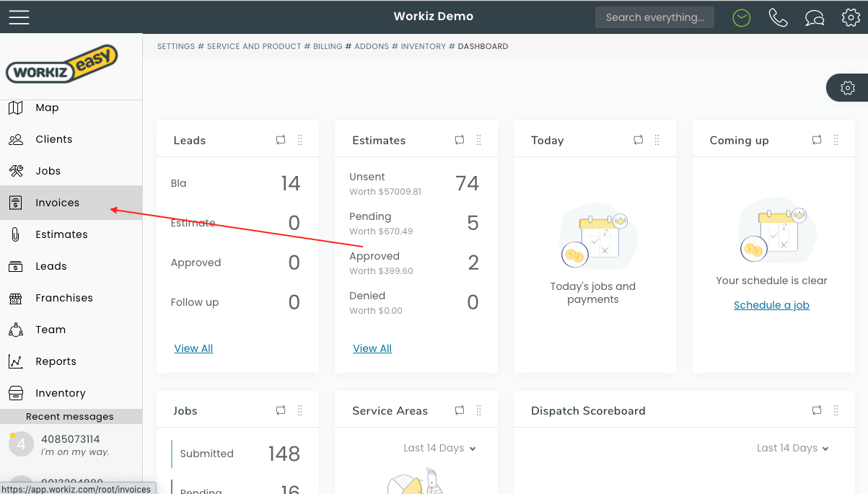Open settings gear in top bar
The image size is (868, 494).
(x=851, y=17)
